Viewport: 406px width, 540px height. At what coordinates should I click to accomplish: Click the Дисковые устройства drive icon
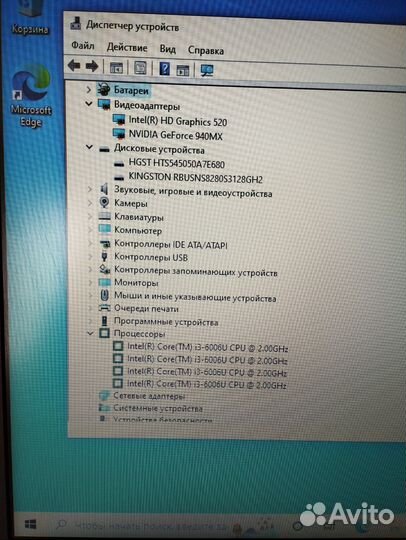[104, 149]
